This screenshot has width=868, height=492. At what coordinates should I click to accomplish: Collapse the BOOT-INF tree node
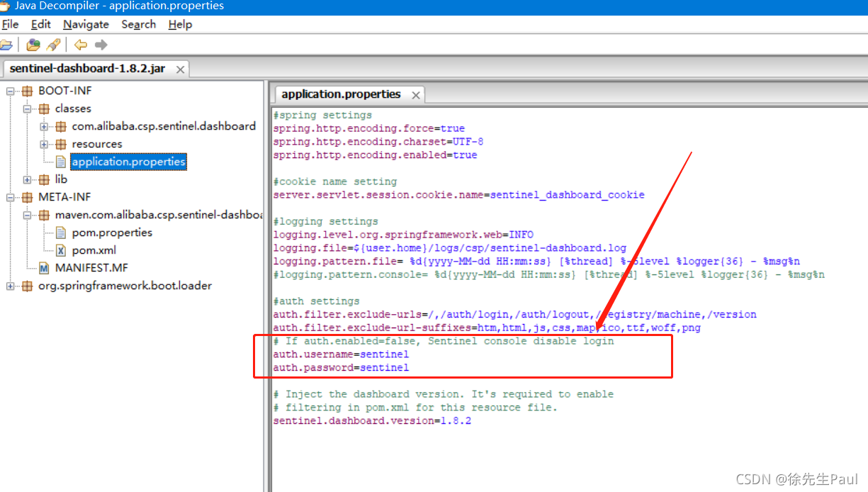(10, 91)
